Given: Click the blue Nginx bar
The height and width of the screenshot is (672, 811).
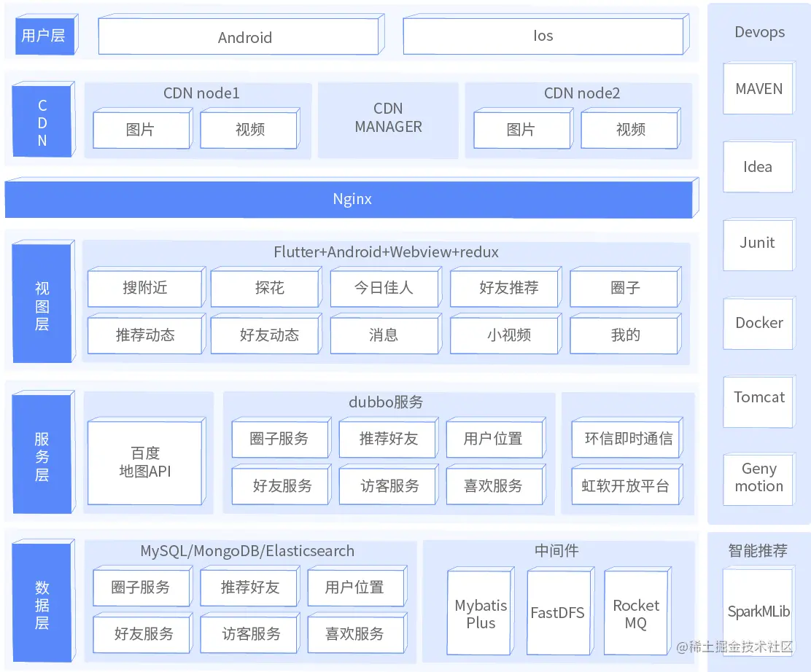Looking at the screenshot, I should (352, 198).
